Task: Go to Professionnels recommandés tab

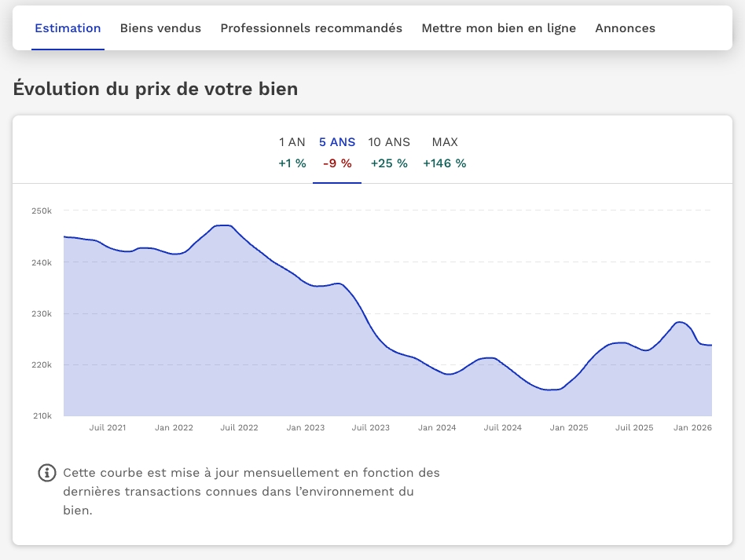Action: 311,28
